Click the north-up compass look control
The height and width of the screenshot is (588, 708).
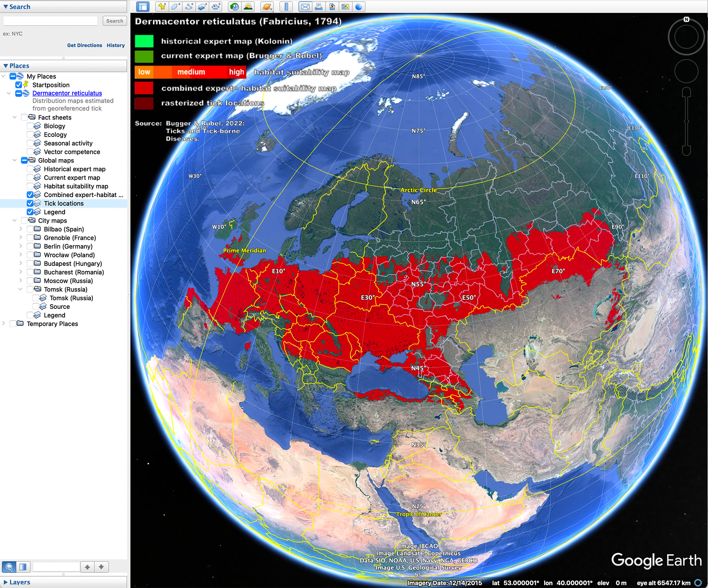(x=686, y=36)
